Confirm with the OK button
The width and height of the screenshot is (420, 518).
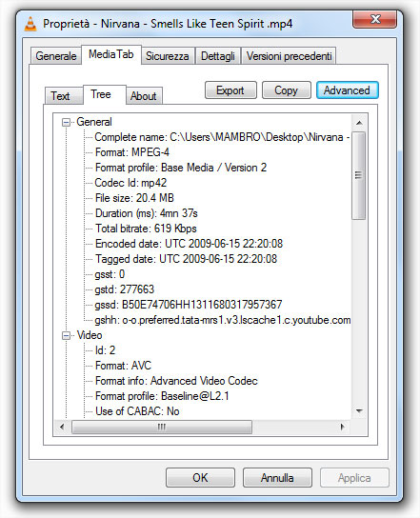pos(200,477)
